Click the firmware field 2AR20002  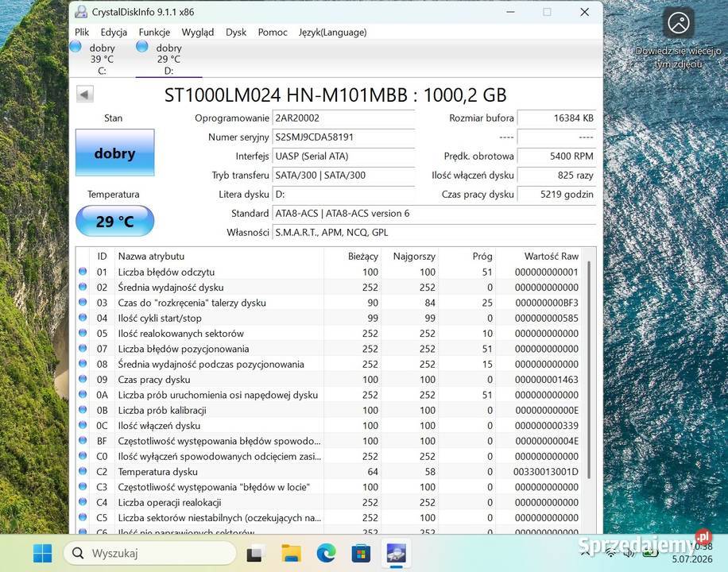pos(343,118)
